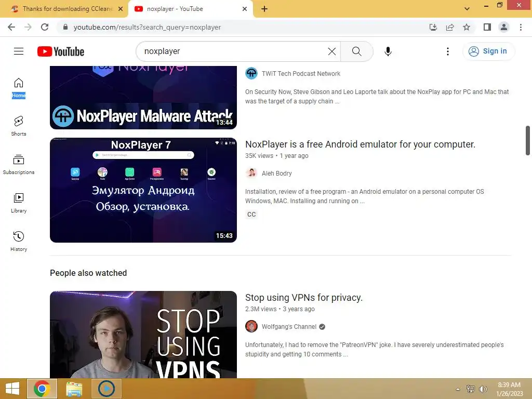Click the Aleh Bodry channel avatar
Screen dimensions: 532x399
(251, 173)
